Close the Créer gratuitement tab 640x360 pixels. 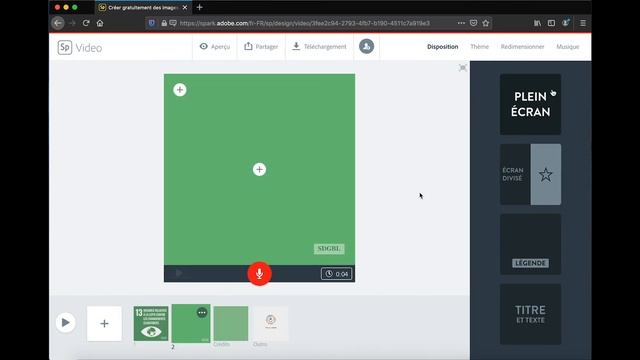[x=185, y=7]
